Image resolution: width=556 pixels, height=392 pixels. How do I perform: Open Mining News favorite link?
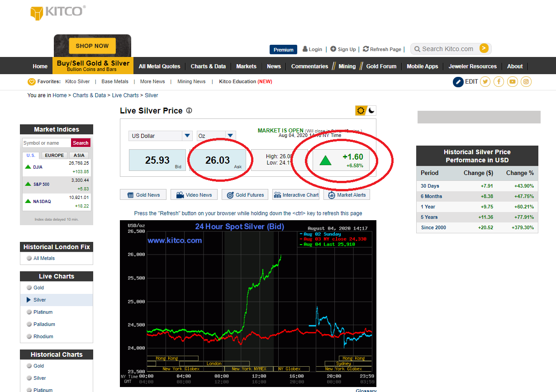[191, 82]
